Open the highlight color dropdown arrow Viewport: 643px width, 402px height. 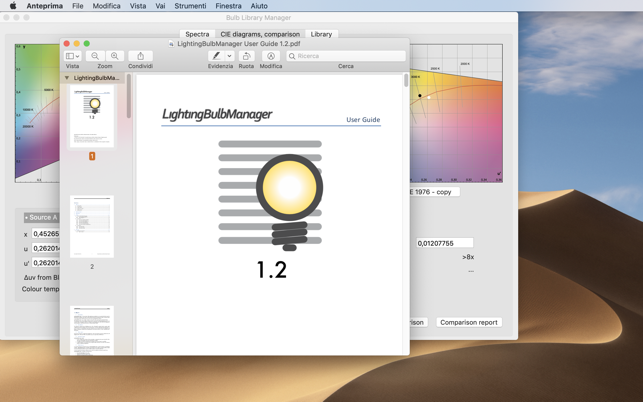click(230, 56)
